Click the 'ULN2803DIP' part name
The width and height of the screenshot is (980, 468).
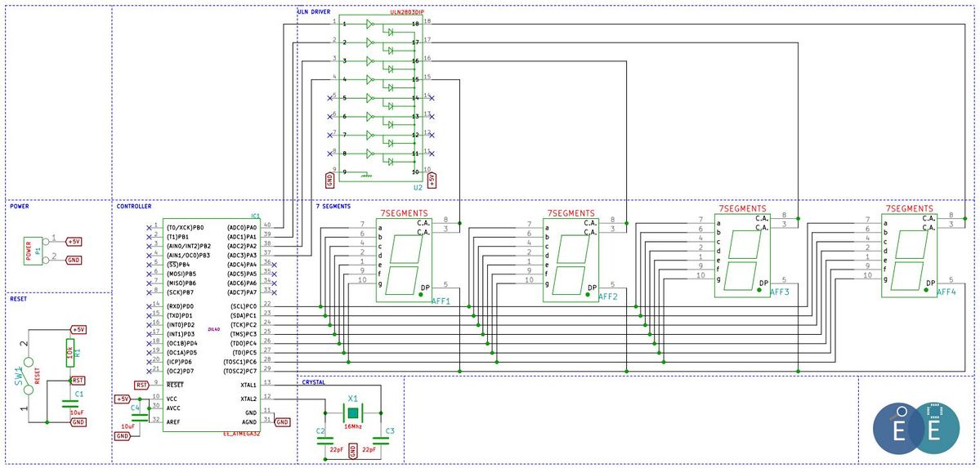pyautogui.click(x=409, y=12)
